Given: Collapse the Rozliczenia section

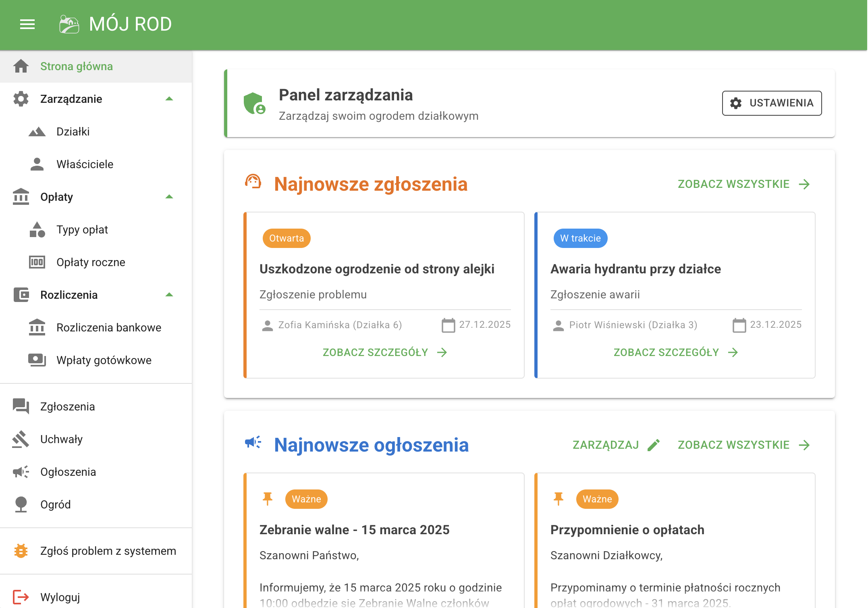Looking at the screenshot, I should point(170,295).
